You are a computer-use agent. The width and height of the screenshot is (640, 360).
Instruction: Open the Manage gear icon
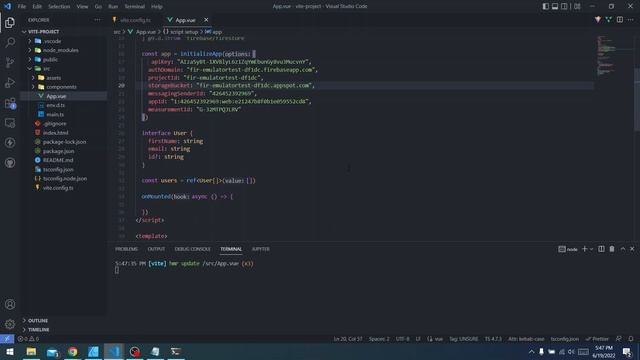pos(10,324)
